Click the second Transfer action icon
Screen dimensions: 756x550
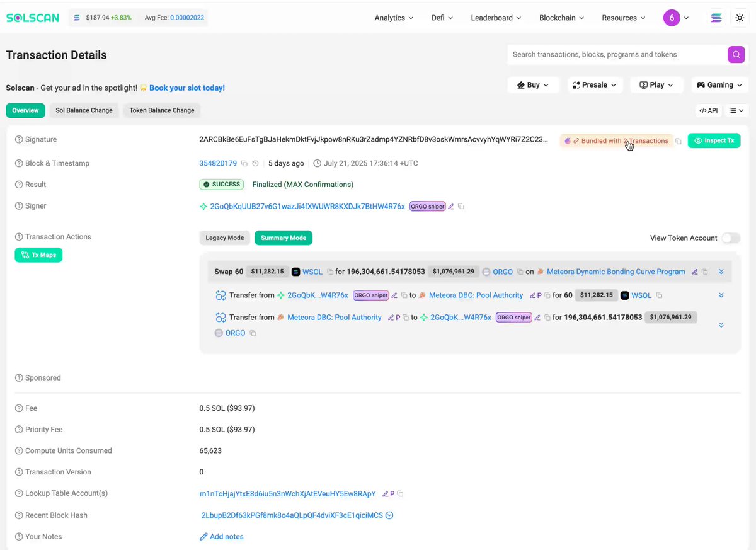[x=220, y=318]
